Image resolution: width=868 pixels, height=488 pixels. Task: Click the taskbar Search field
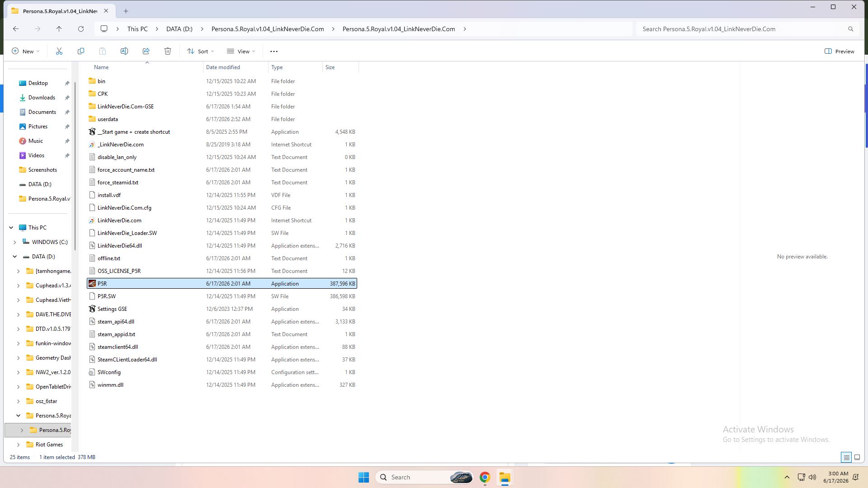point(425,477)
